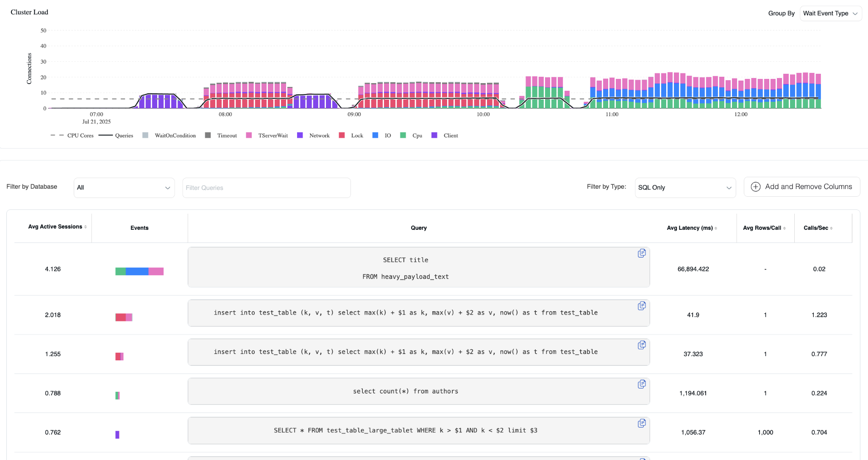Copy the select count authors query

pyautogui.click(x=642, y=384)
